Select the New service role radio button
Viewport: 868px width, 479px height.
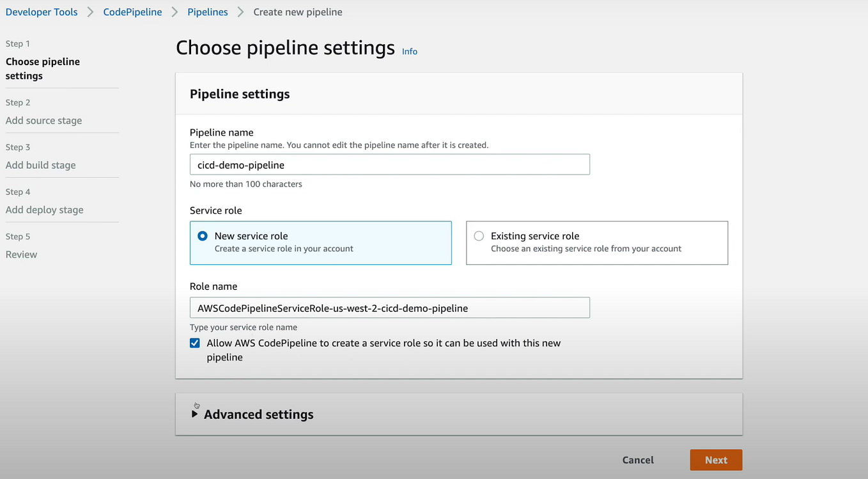pyautogui.click(x=203, y=236)
